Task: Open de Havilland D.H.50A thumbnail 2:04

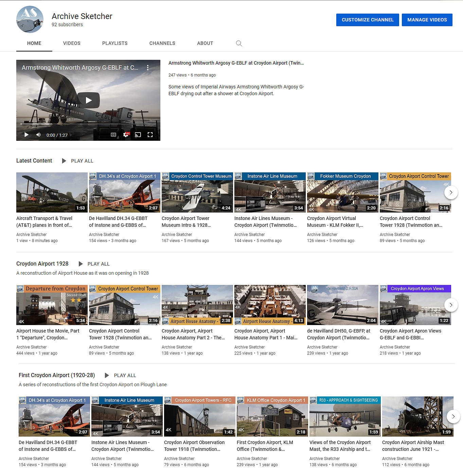Action: 343,305
